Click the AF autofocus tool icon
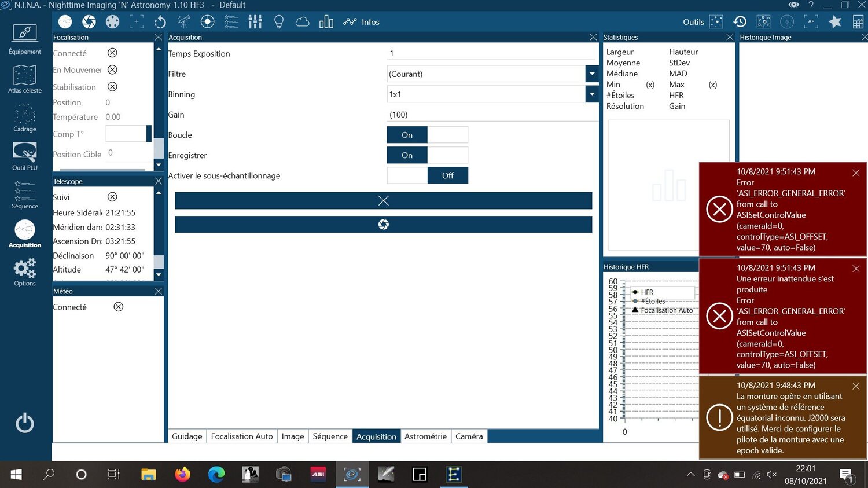This screenshot has height=488, width=868. coord(811,22)
